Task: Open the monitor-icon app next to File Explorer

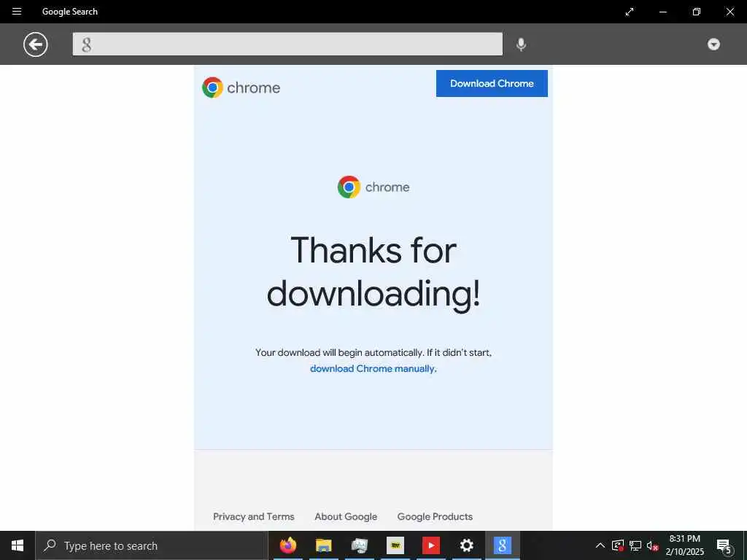Action: coord(359,545)
